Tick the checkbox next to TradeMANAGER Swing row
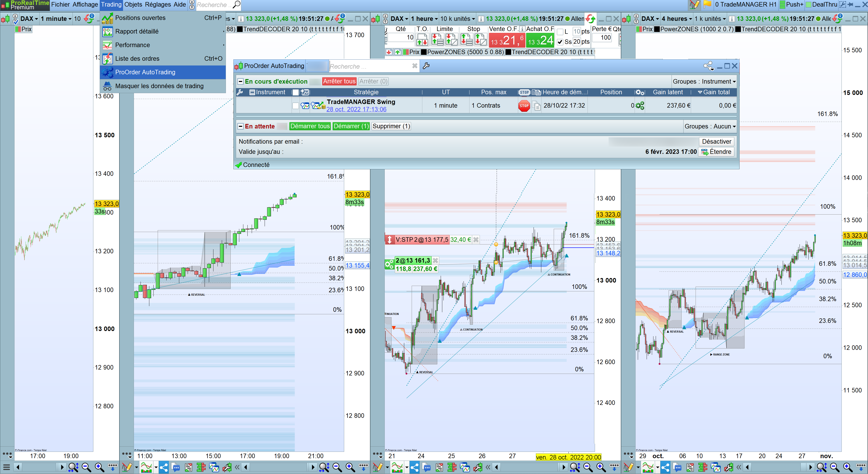Image resolution: width=868 pixels, height=474 pixels. tap(295, 106)
